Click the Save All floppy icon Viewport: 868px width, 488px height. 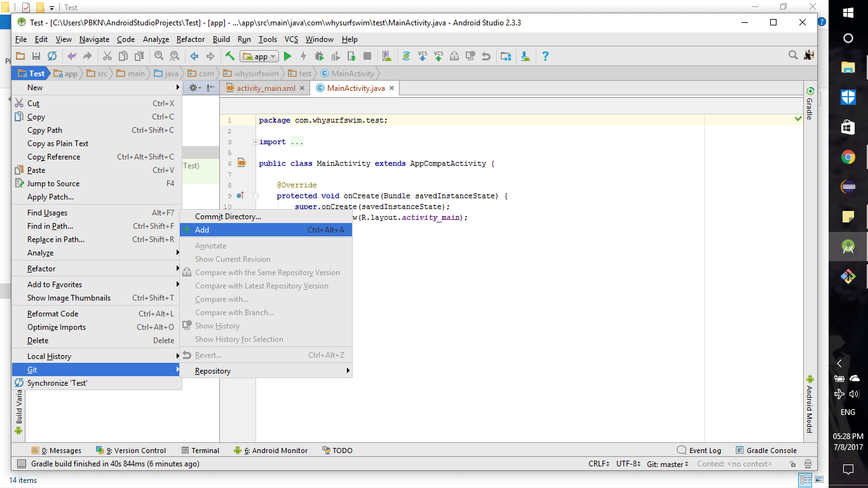(36, 57)
